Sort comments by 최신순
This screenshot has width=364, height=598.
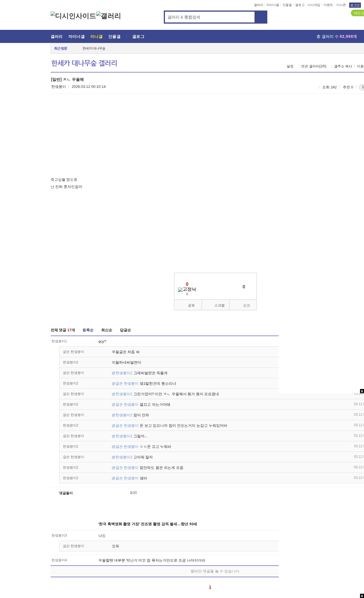107,330
